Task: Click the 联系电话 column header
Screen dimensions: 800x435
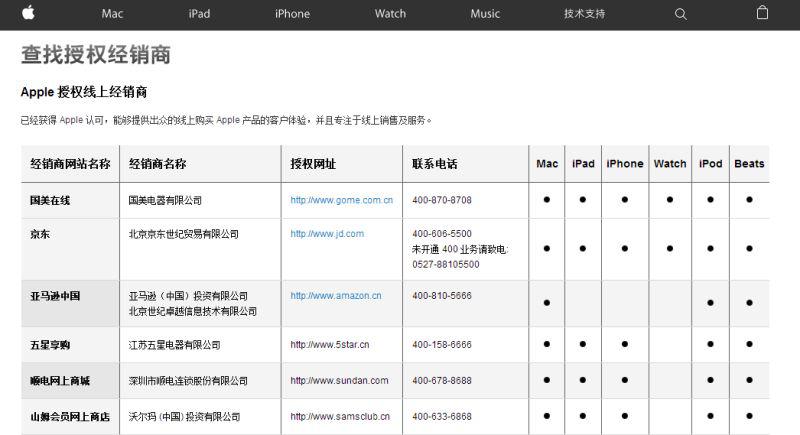Action: click(x=435, y=164)
